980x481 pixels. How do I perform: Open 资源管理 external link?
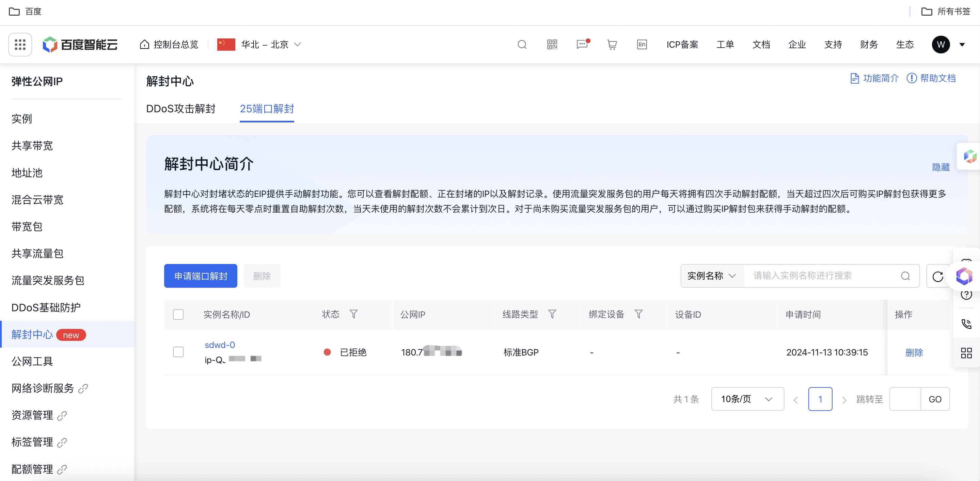[39, 415]
